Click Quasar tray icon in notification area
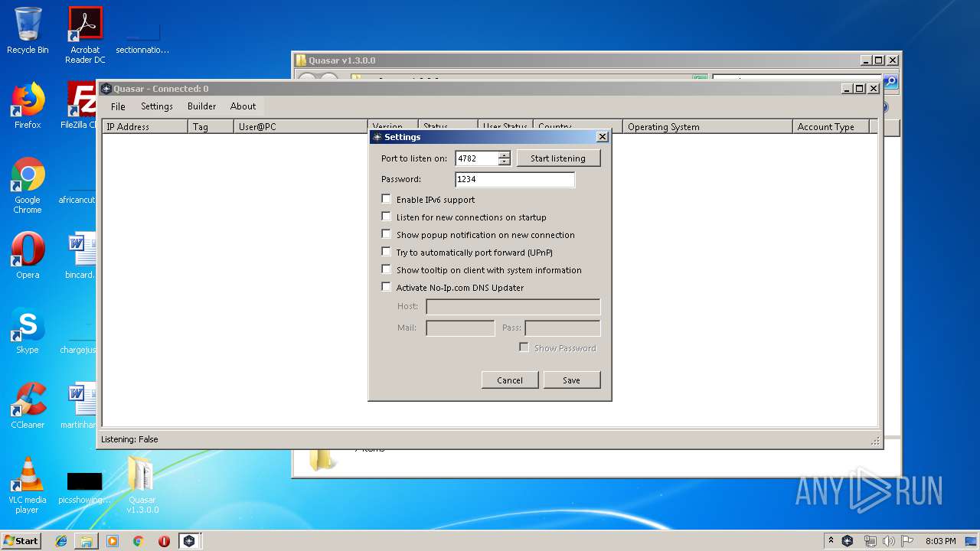980x551 pixels. click(x=848, y=541)
